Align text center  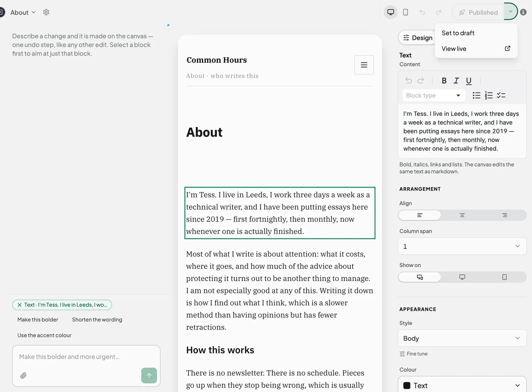tap(462, 215)
